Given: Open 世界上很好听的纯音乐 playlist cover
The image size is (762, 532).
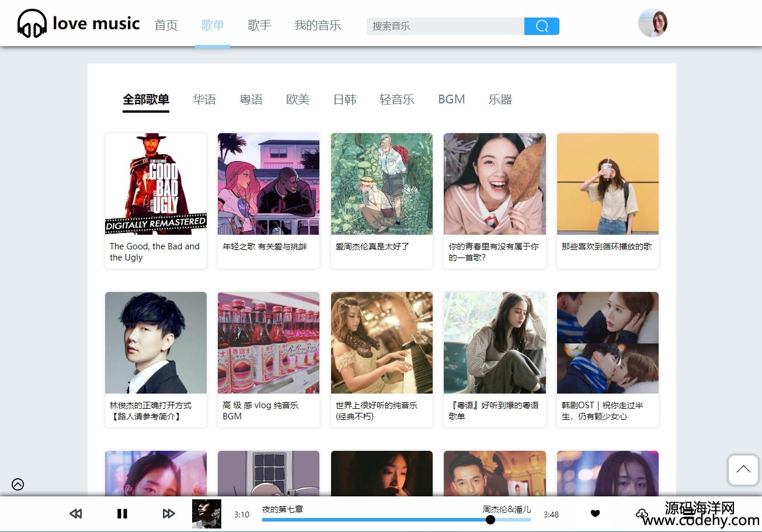Looking at the screenshot, I should coord(382,343).
